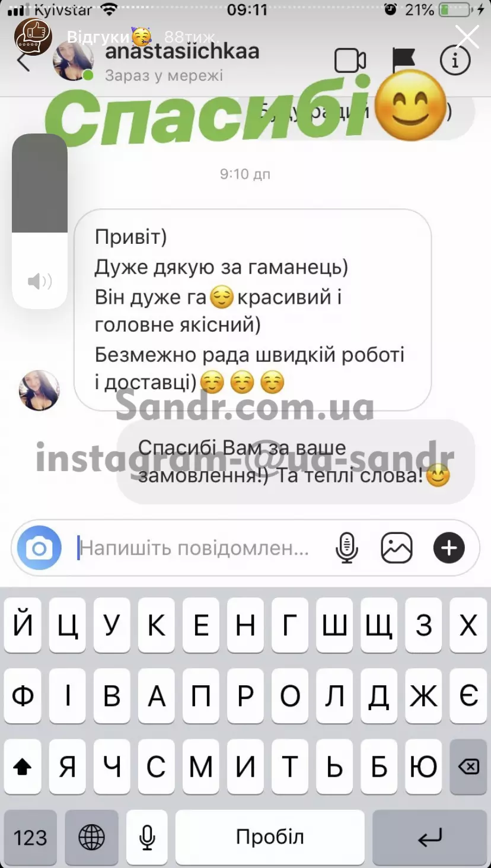Switch keyboard to 123 numbers
The image size is (491, 868).
point(30,838)
